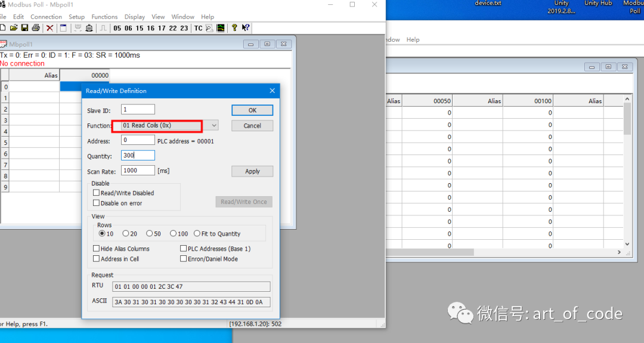Open the real-time chart monitor icon
The image size is (644, 343).
(221, 28)
